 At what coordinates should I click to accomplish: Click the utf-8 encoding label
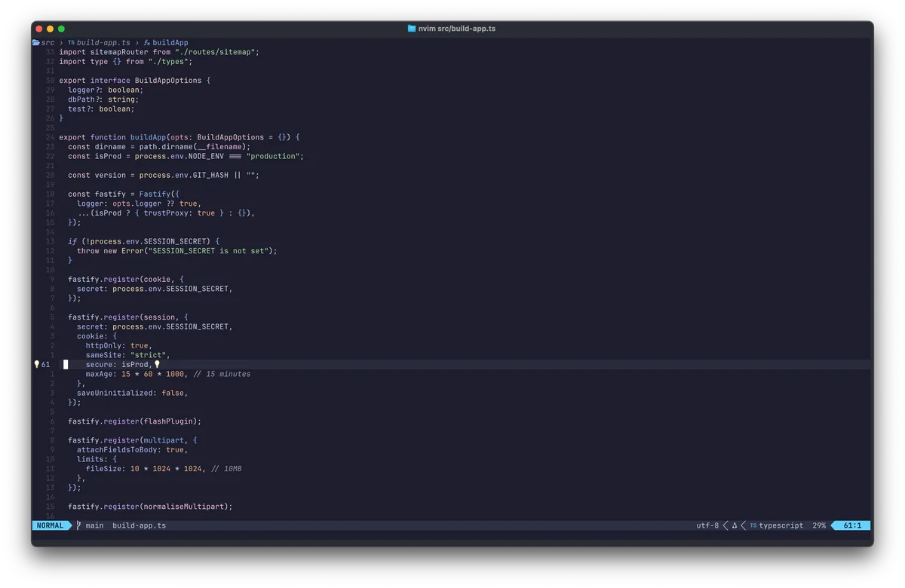707,525
